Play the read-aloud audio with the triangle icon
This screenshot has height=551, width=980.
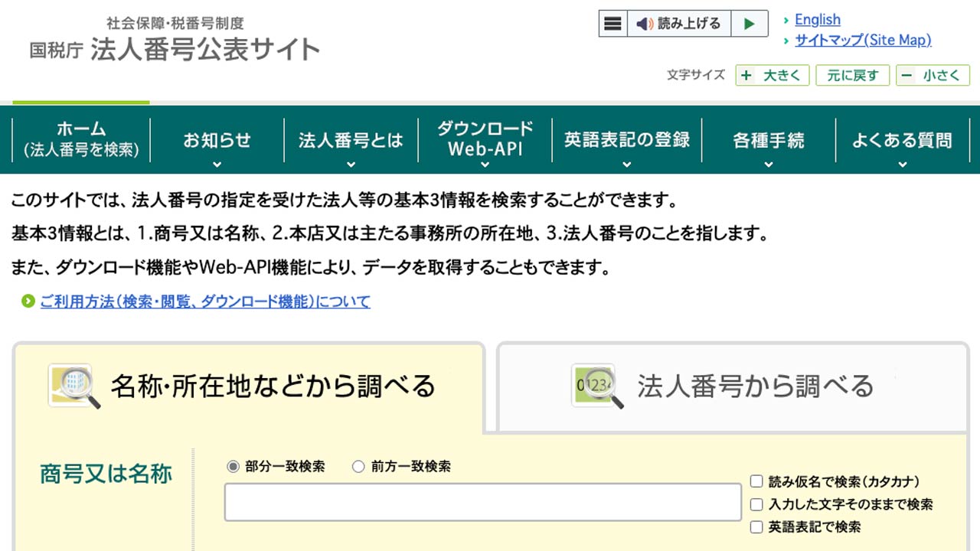click(x=749, y=24)
